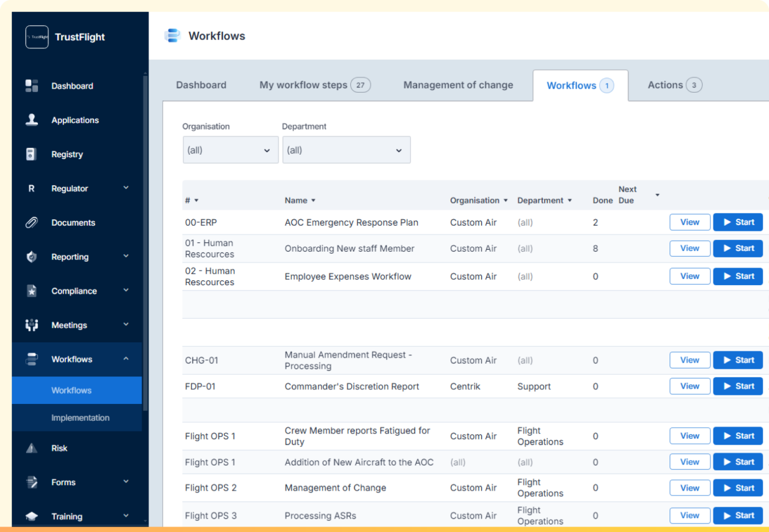Collapse the Workflows sidebar section chevron

[x=126, y=359]
